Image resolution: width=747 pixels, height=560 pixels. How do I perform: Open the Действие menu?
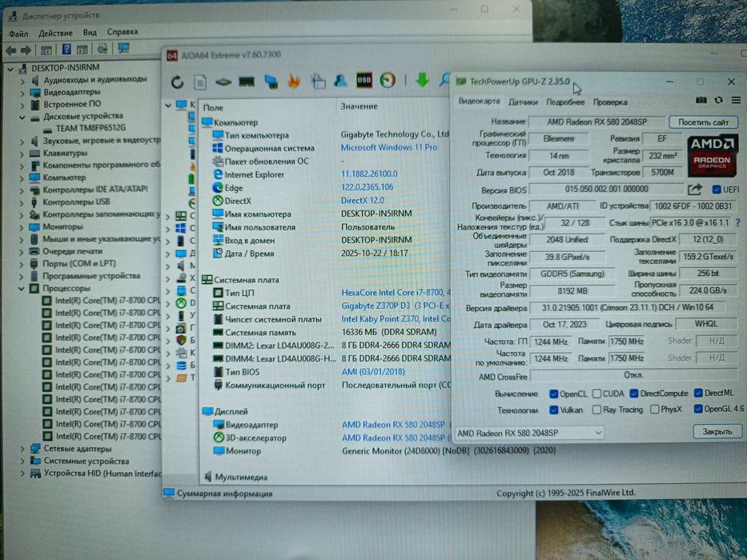56,33
